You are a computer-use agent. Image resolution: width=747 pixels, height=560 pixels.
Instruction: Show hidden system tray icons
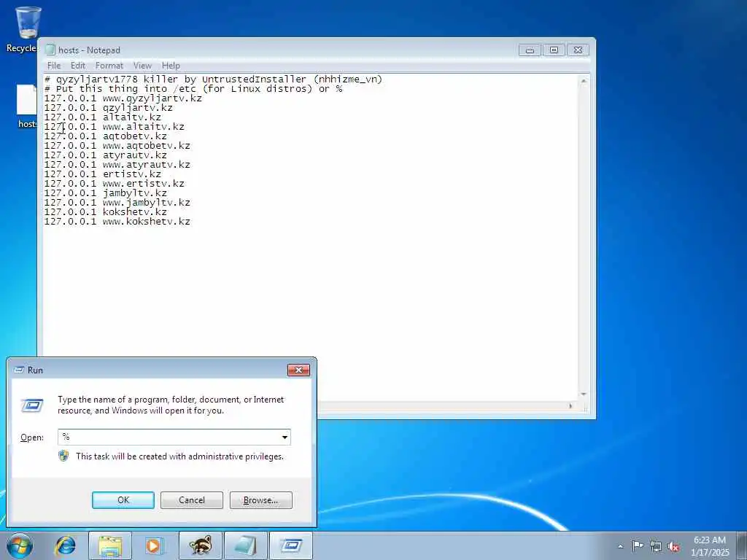620,546
